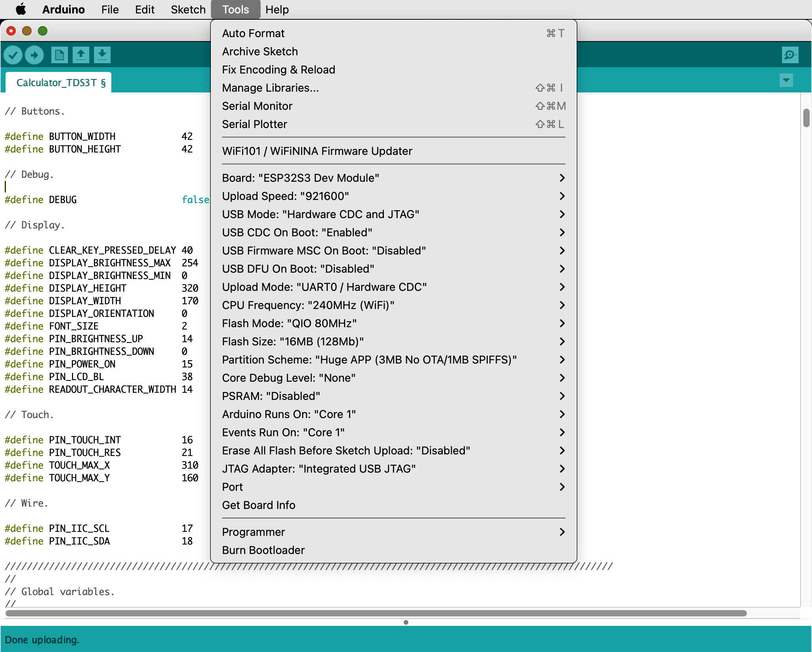Click the Open sketch up-arrow icon
Viewport: 812px width, 652px height.
pyautogui.click(x=81, y=55)
